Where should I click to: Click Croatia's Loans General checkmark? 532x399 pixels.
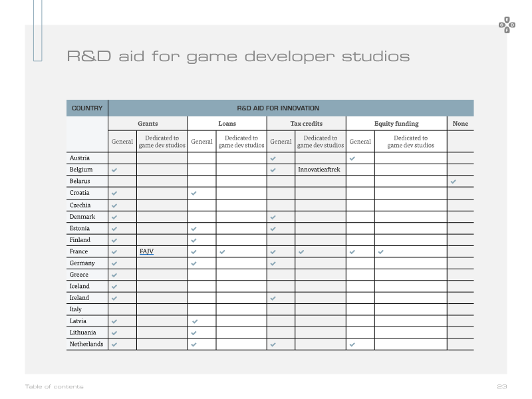(194, 194)
